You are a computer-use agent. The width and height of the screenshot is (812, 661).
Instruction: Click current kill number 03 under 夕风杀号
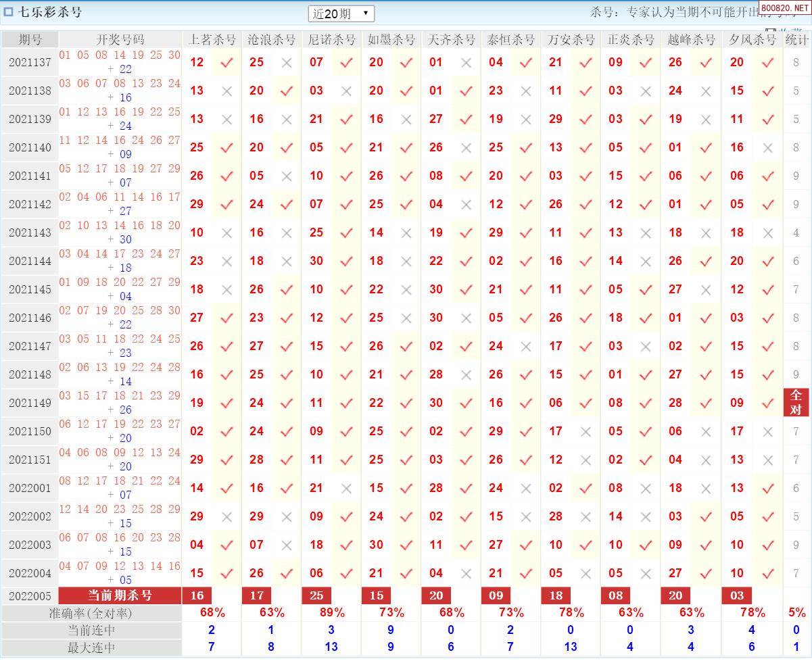[737, 595]
